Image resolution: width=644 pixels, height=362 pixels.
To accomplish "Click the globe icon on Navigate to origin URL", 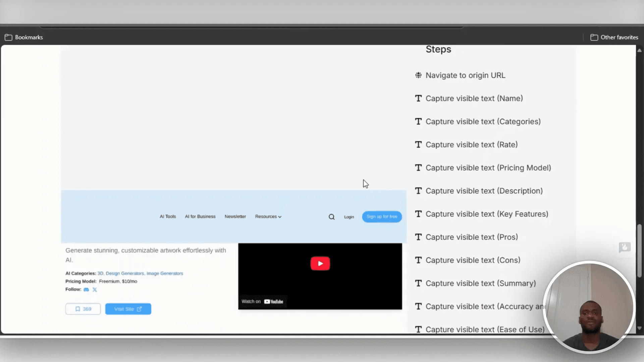I will pos(418,75).
